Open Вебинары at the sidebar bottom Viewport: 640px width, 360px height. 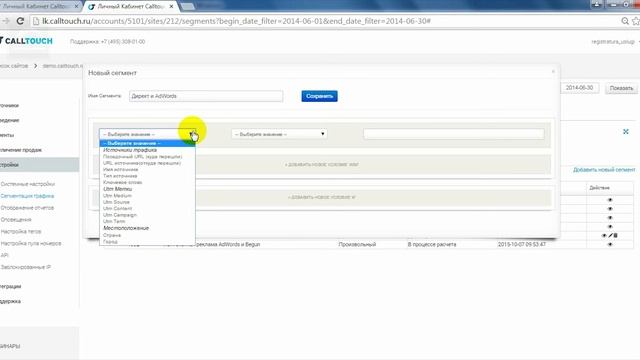(x=10, y=346)
